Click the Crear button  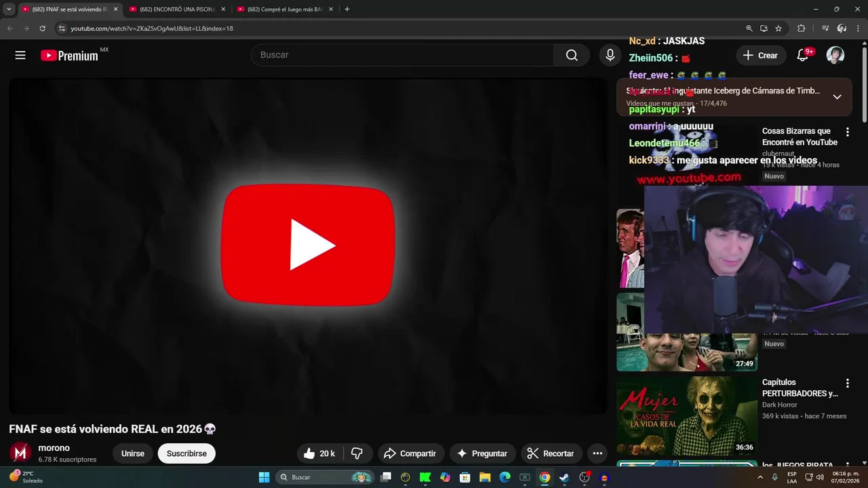pos(761,56)
